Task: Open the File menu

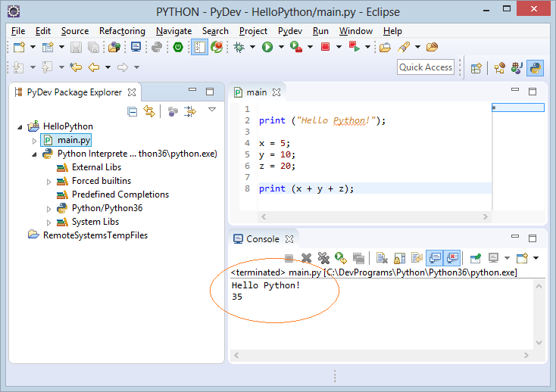Action: point(18,31)
